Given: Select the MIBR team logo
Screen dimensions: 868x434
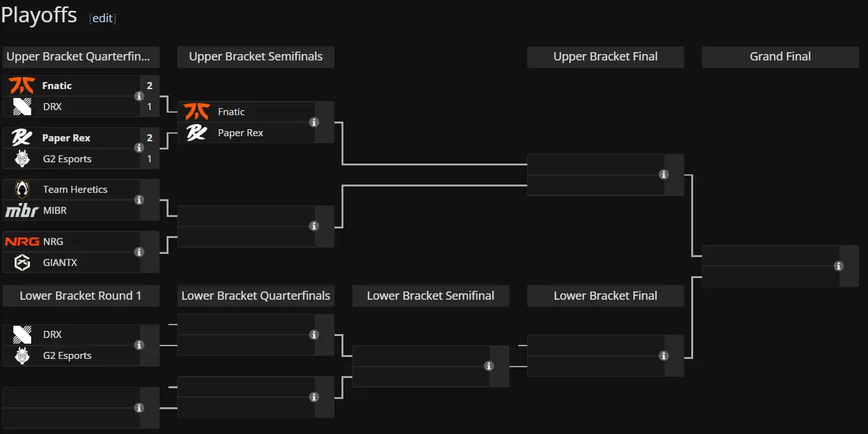Looking at the screenshot, I should (22, 211).
